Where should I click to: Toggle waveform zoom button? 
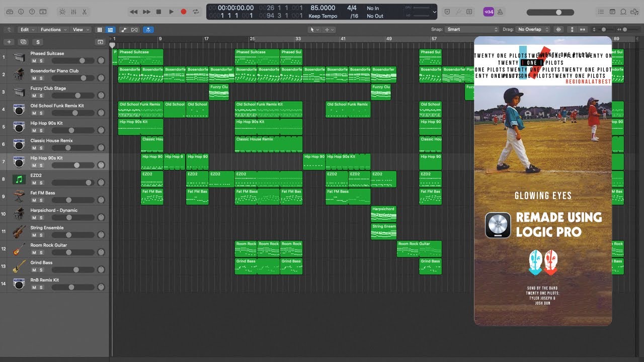(x=558, y=30)
